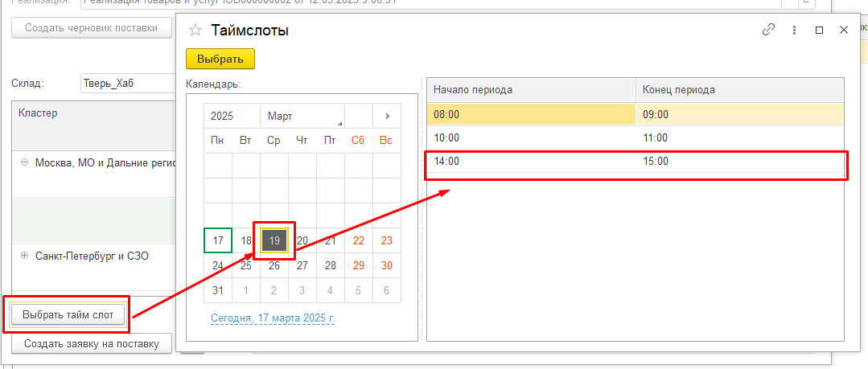Click Сегодня, 17 марта 2025 г. link

273,318
